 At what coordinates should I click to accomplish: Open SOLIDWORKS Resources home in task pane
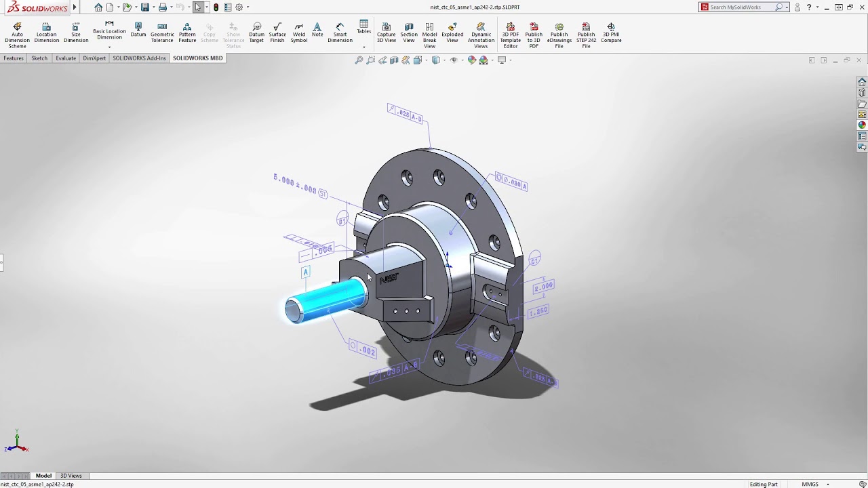click(x=862, y=82)
